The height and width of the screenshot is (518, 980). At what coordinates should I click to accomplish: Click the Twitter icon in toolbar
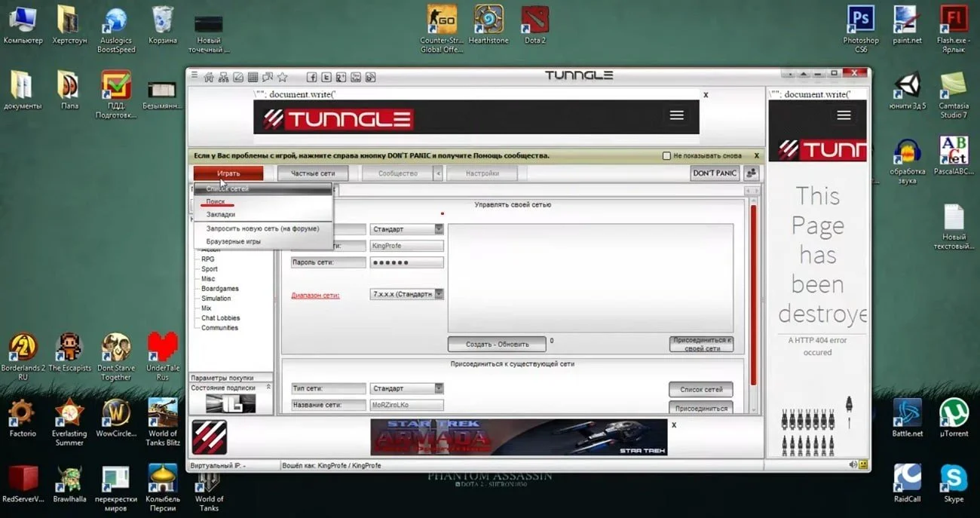click(x=326, y=77)
